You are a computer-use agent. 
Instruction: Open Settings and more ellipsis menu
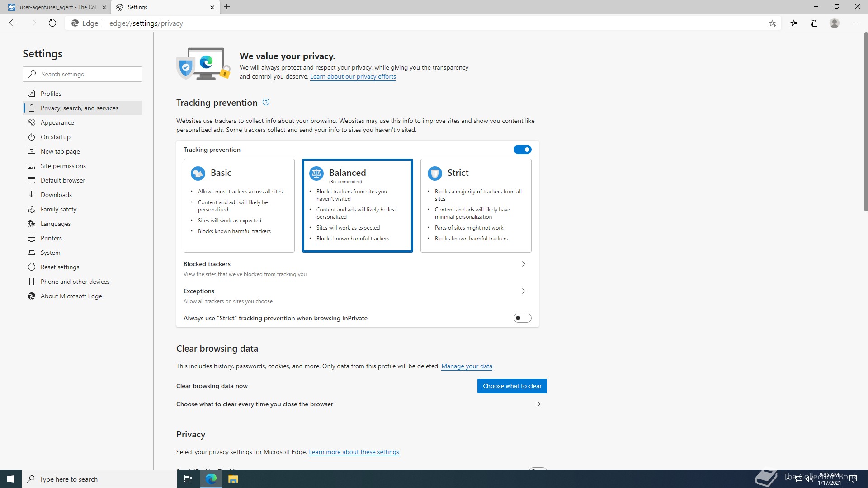[855, 23]
